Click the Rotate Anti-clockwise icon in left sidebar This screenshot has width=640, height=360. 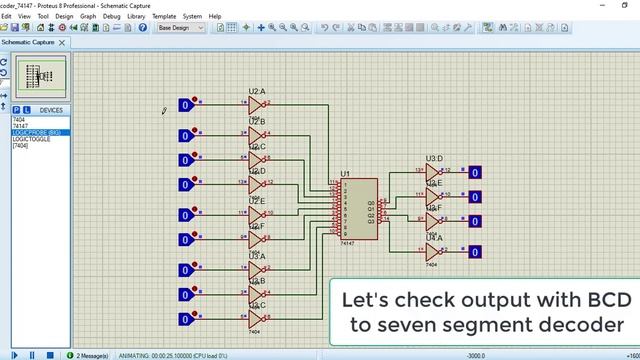click(4, 73)
